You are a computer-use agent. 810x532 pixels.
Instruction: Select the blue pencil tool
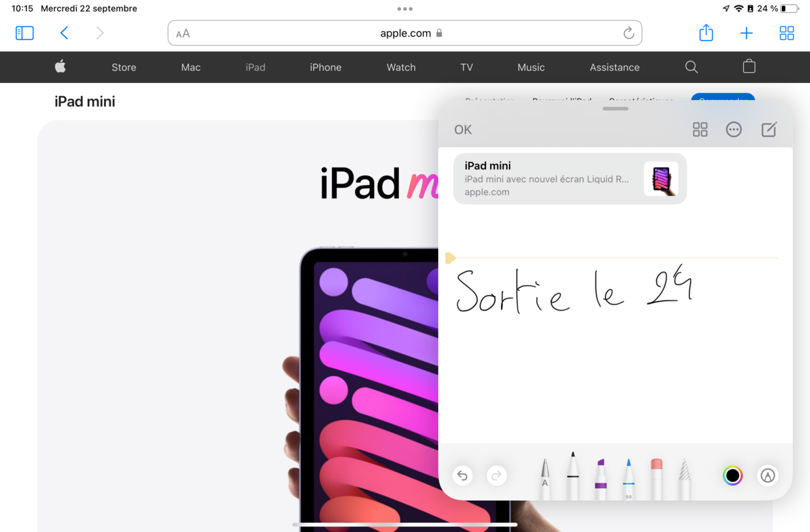pos(628,479)
